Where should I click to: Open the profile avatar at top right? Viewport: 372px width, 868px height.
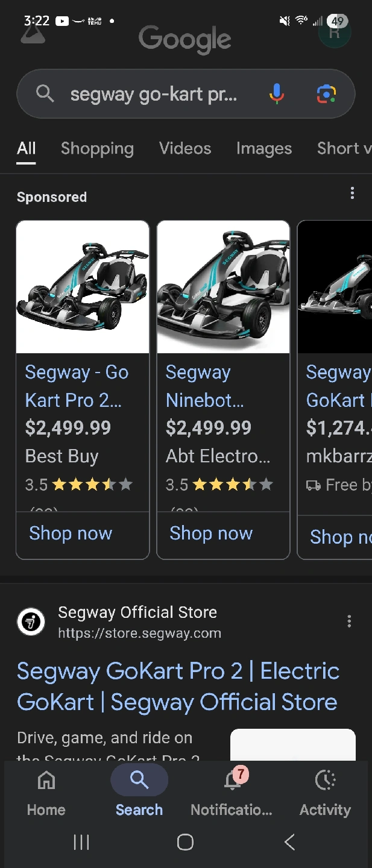click(335, 31)
